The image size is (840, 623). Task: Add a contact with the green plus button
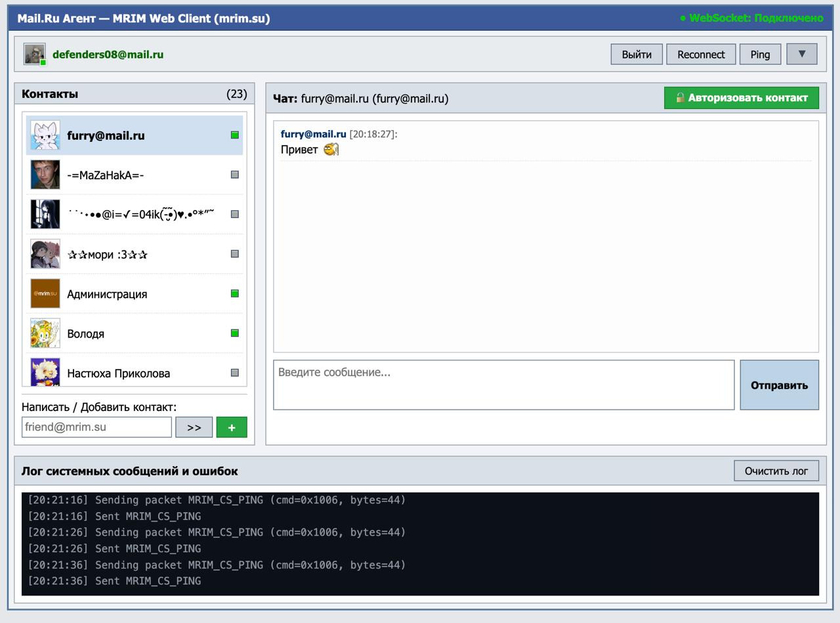point(232,427)
